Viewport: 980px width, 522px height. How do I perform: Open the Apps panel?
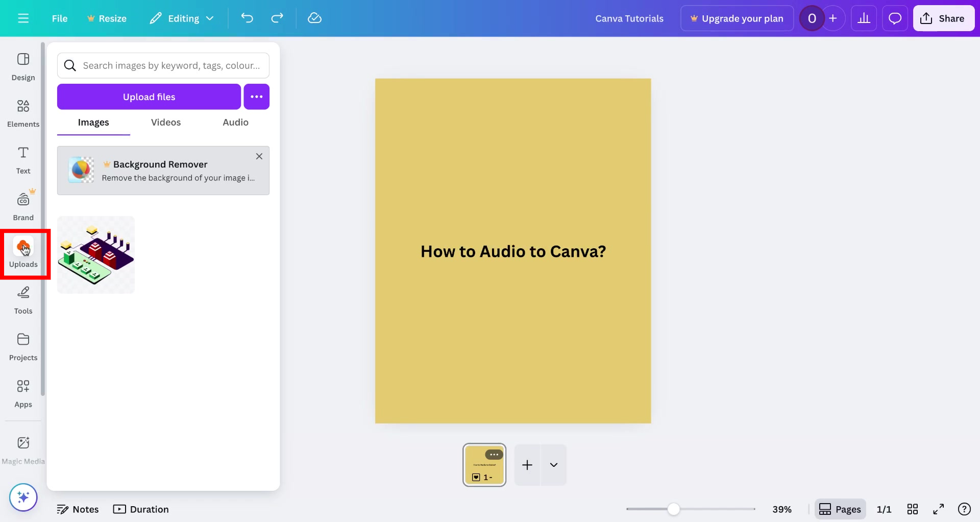pyautogui.click(x=22, y=393)
